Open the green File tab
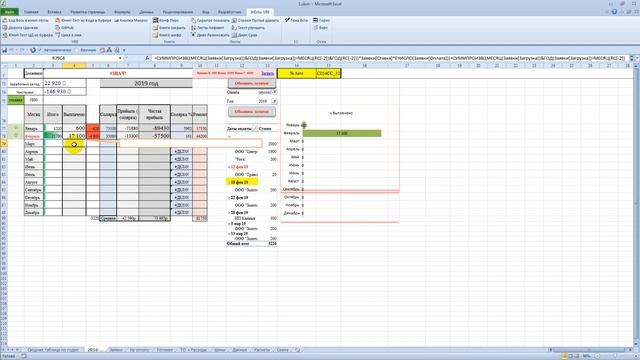The image size is (640, 360). coord(9,12)
